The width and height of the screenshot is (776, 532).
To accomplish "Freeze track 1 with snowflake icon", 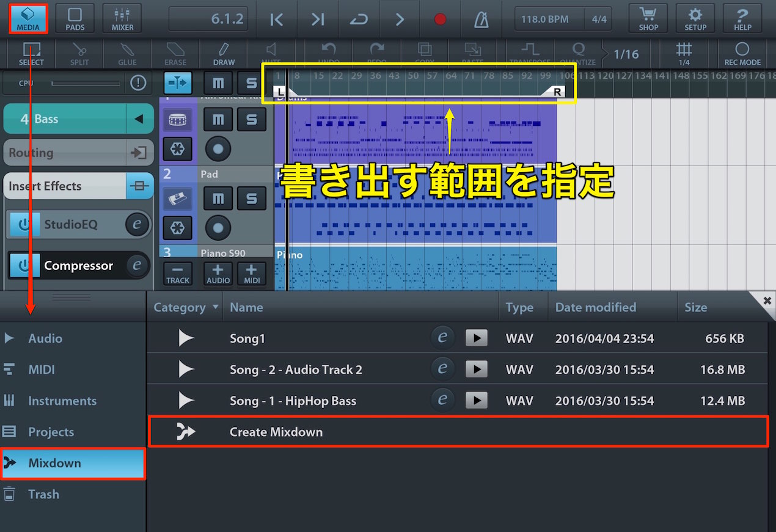I will coord(177,149).
